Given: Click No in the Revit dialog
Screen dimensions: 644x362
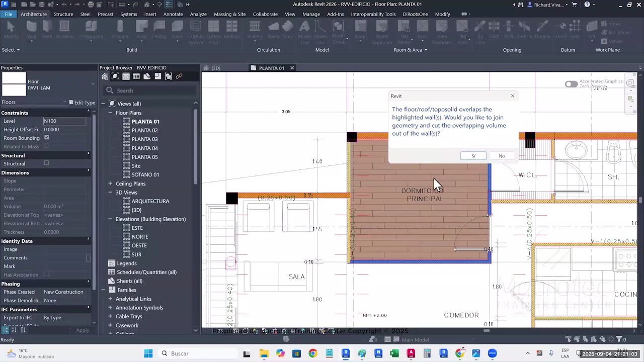Looking at the screenshot, I should click(502, 156).
